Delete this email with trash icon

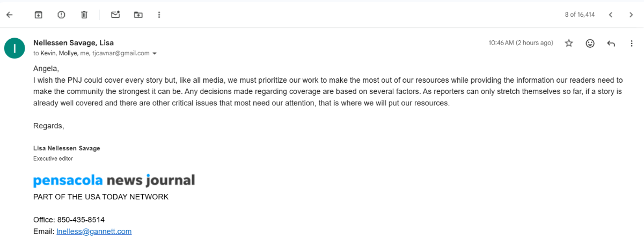84,15
